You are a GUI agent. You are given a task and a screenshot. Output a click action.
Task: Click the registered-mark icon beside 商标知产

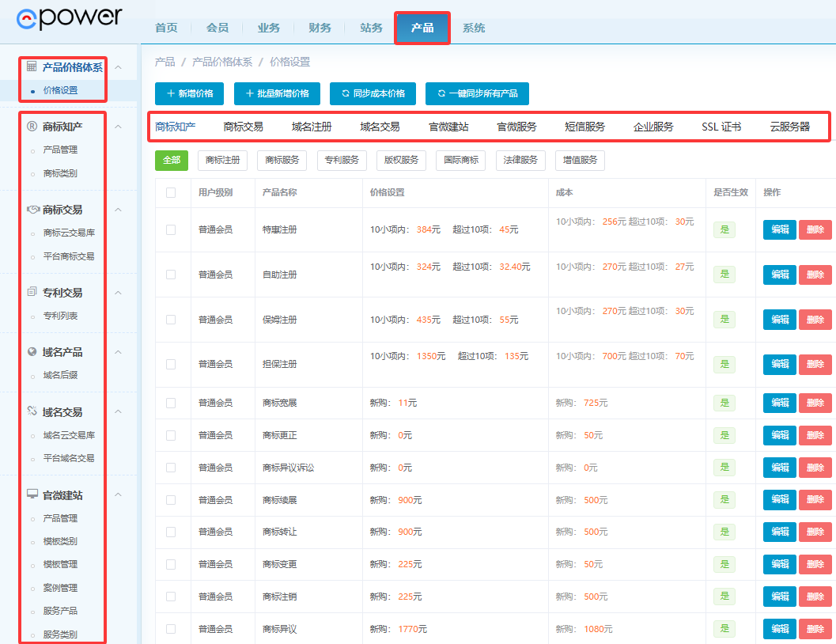(x=32, y=127)
